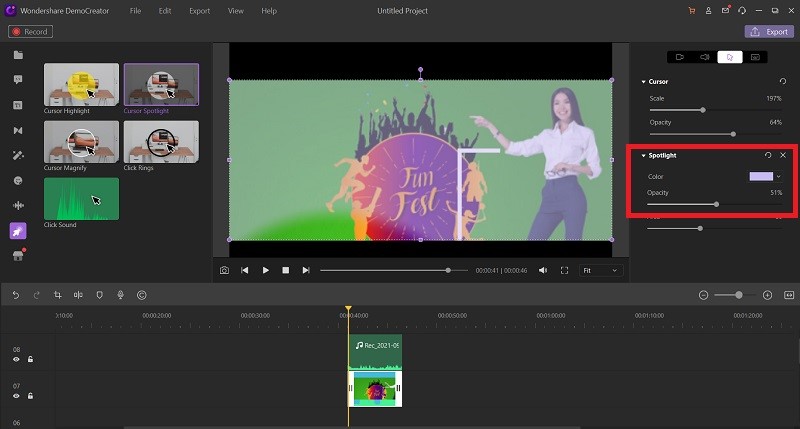
Task: Fit the timeline to window
Action: 789,295
